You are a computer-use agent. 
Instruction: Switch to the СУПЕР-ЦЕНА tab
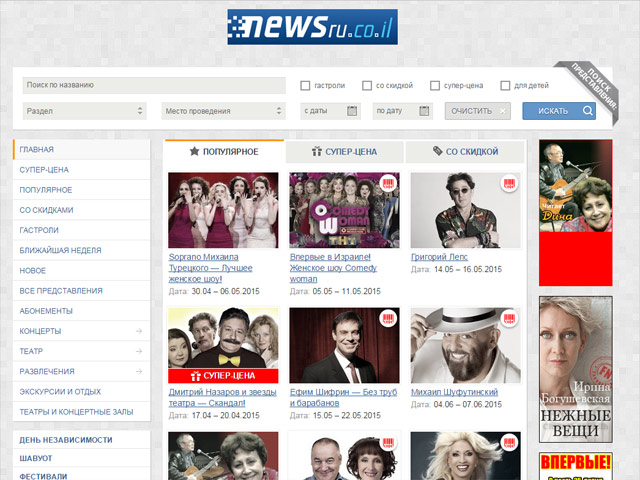coord(344,152)
